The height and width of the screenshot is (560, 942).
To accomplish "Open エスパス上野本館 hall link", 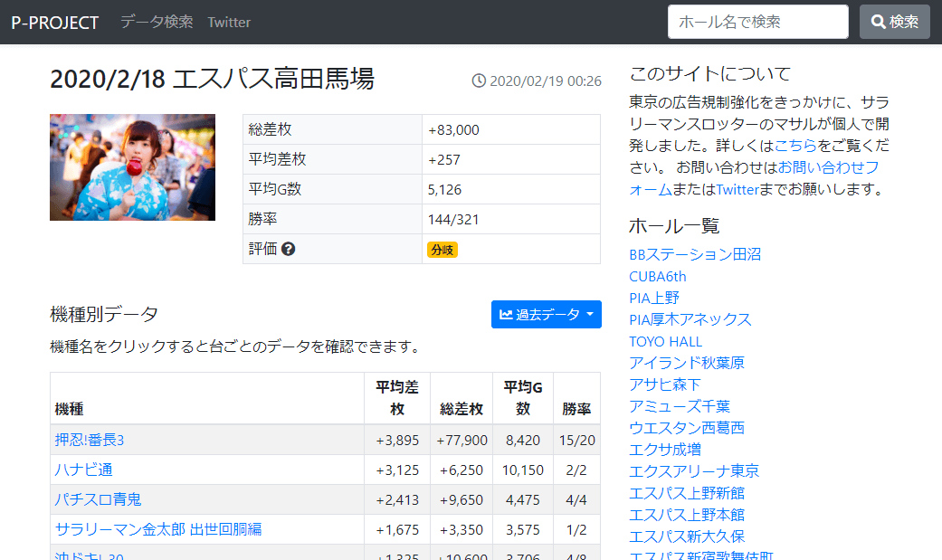I will click(687, 515).
